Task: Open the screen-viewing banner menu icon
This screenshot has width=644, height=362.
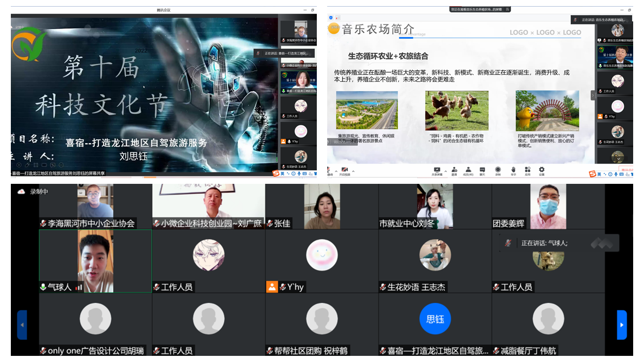Action: (x=507, y=9)
